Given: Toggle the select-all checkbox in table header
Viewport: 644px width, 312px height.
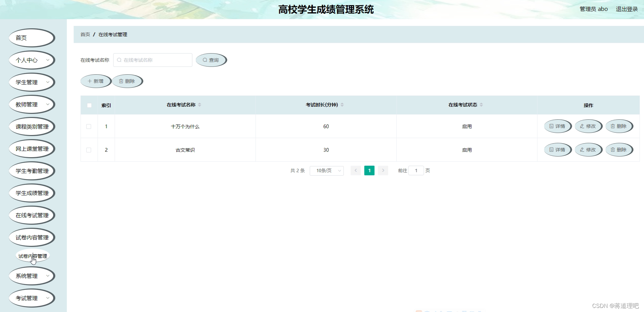Looking at the screenshot, I should (x=89, y=105).
